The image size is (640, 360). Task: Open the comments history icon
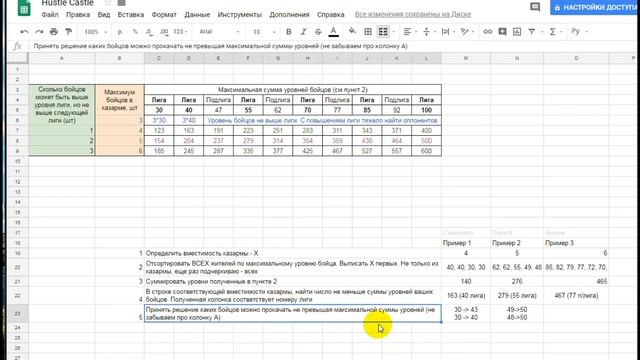pyautogui.click(x=535, y=7)
